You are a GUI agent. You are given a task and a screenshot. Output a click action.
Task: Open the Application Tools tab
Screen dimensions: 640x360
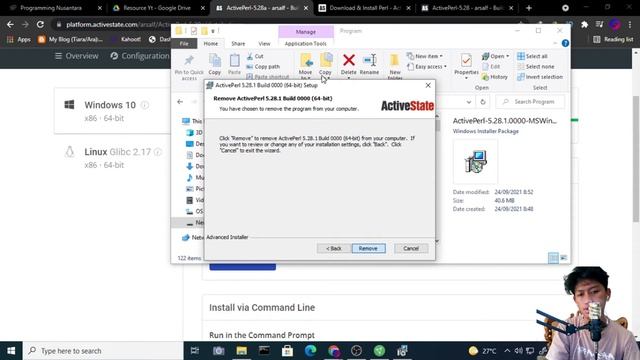point(306,44)
